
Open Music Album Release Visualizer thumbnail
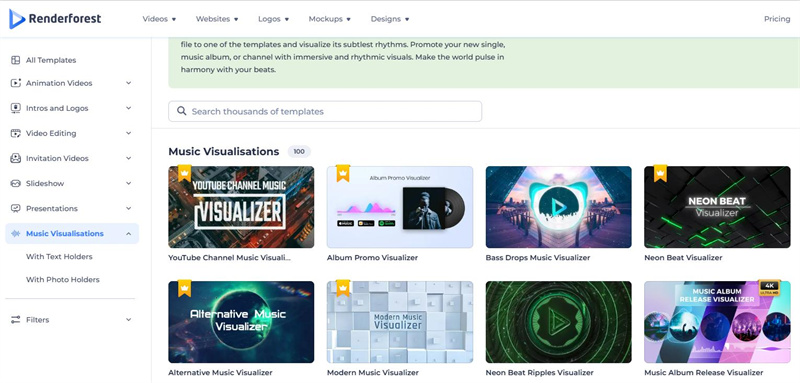coord(717,322)
